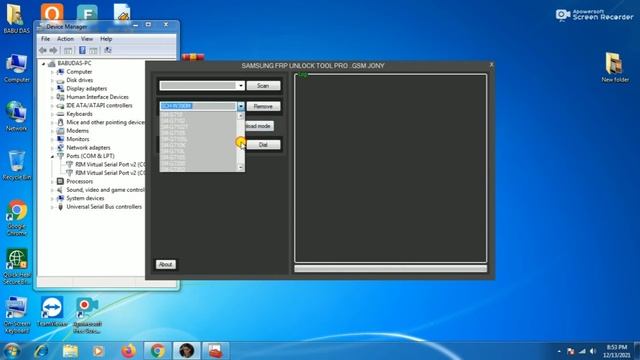This screenshot has height=360, width=640.
Task: Open the Recycle Bin
Action: 16,166
